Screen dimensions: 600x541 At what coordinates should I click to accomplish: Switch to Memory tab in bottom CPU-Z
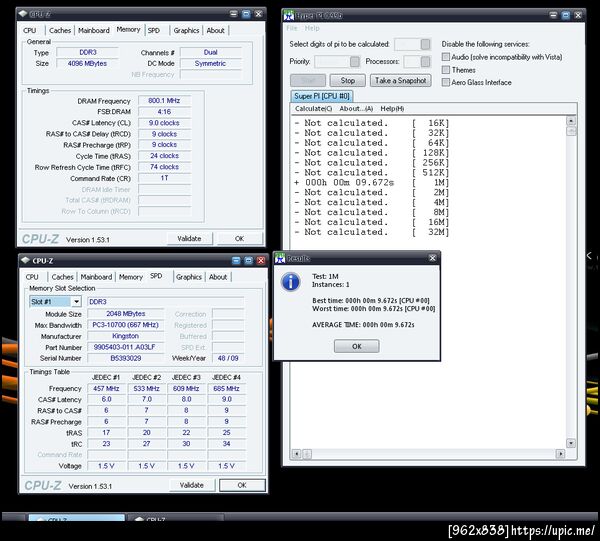click(x=130, y=277)
